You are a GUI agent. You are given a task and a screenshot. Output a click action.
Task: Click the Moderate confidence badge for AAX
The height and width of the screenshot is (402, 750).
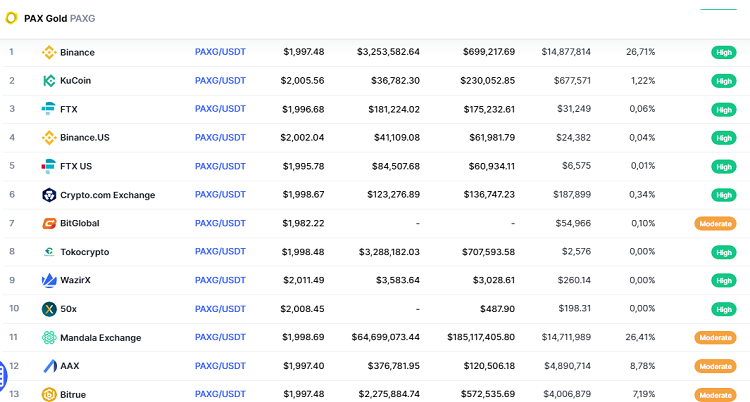715,366
